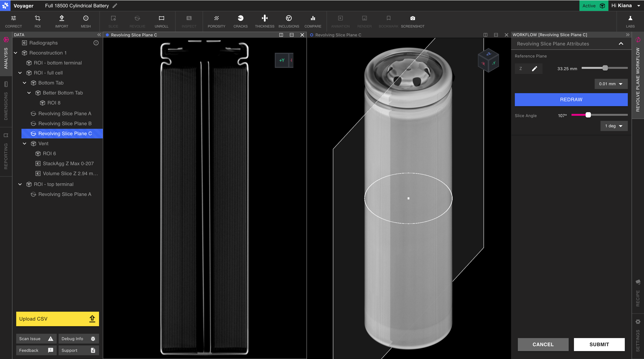
Task: Click the +Y orientation indicator
Action: (282, 60)
